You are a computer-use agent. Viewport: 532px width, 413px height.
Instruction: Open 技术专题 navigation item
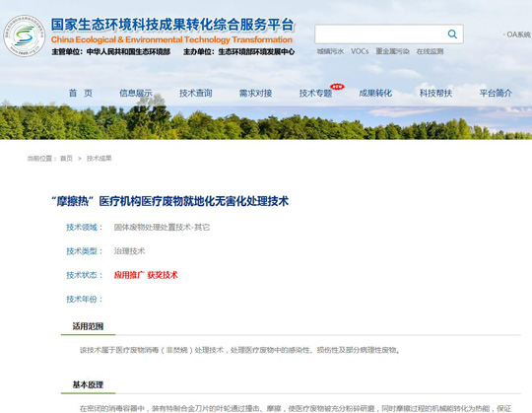point(315,93)
